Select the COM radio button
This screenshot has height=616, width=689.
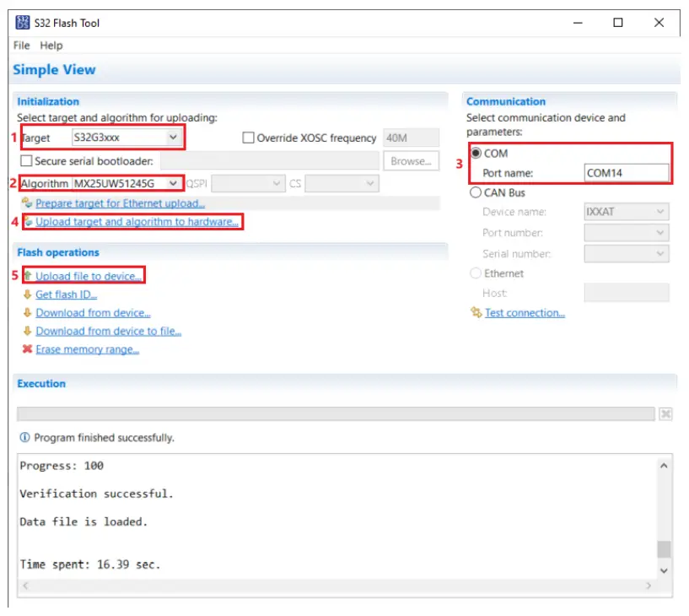[476, 153]
